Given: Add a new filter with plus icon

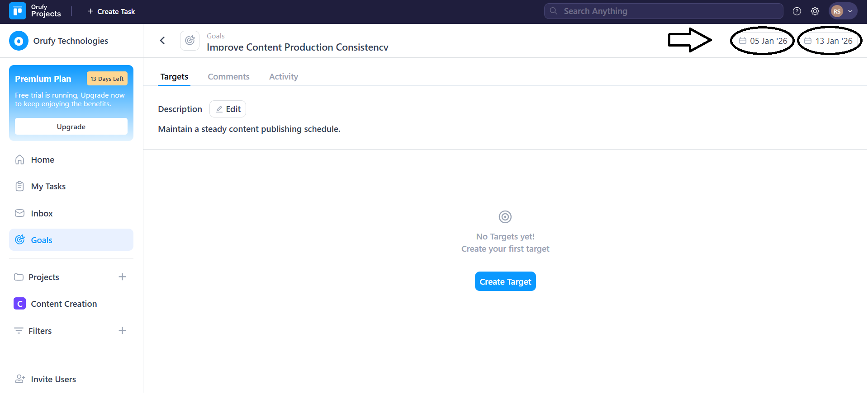Looking at the screenshot, I should 122,331.
